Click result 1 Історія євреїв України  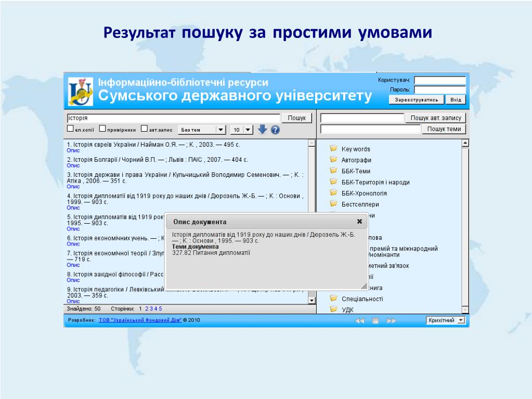point(153,145)
